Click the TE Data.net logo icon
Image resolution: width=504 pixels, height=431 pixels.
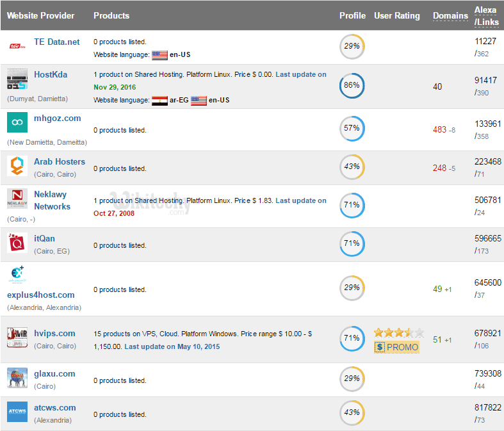click(17, 45)
